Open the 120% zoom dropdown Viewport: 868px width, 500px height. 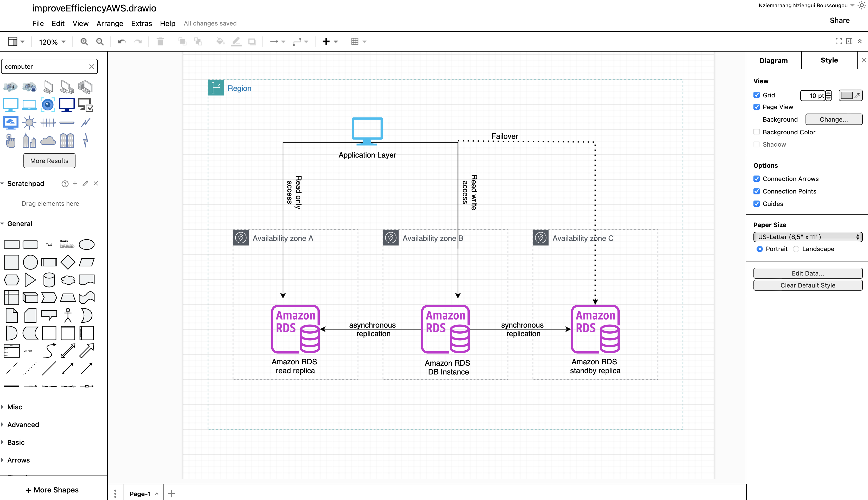point(52,42)
